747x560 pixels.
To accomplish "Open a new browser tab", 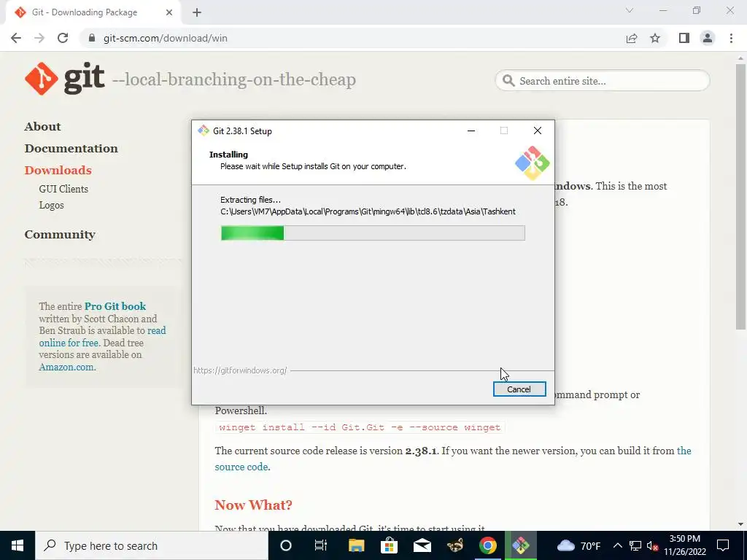I will pyautogui.click(x=197, y=13).
